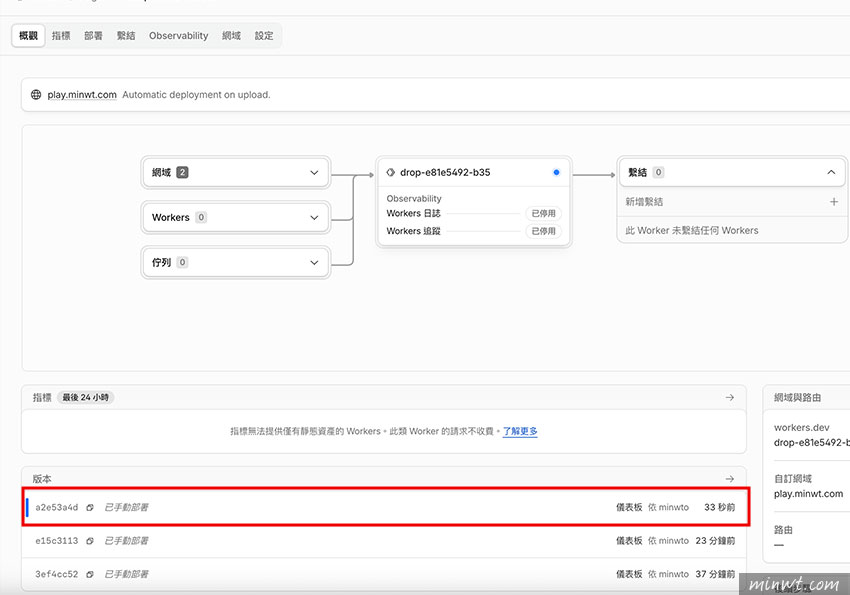
Task: Expand the Workers dropdown card
Action: 236,217
